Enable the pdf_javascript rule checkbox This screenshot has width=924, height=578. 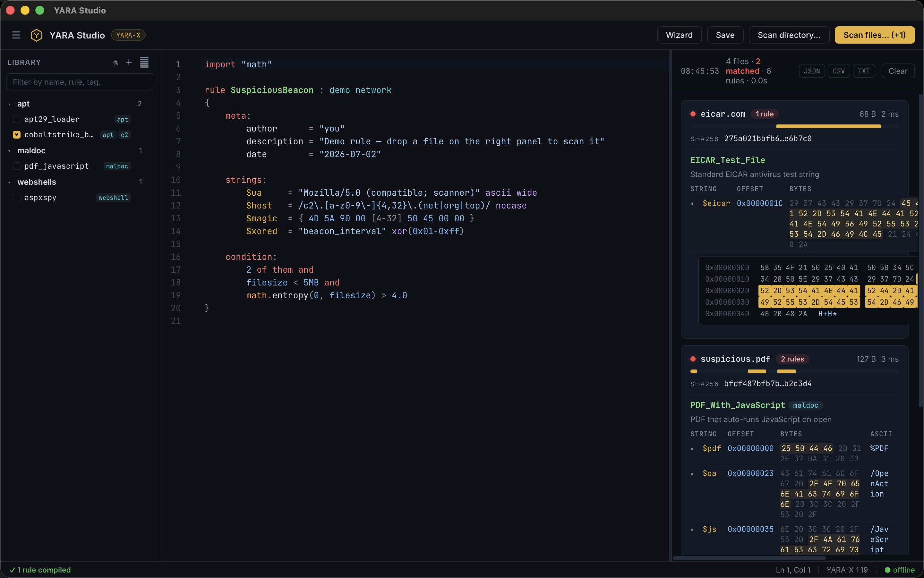pyautogui.click(x=16, y=166)
